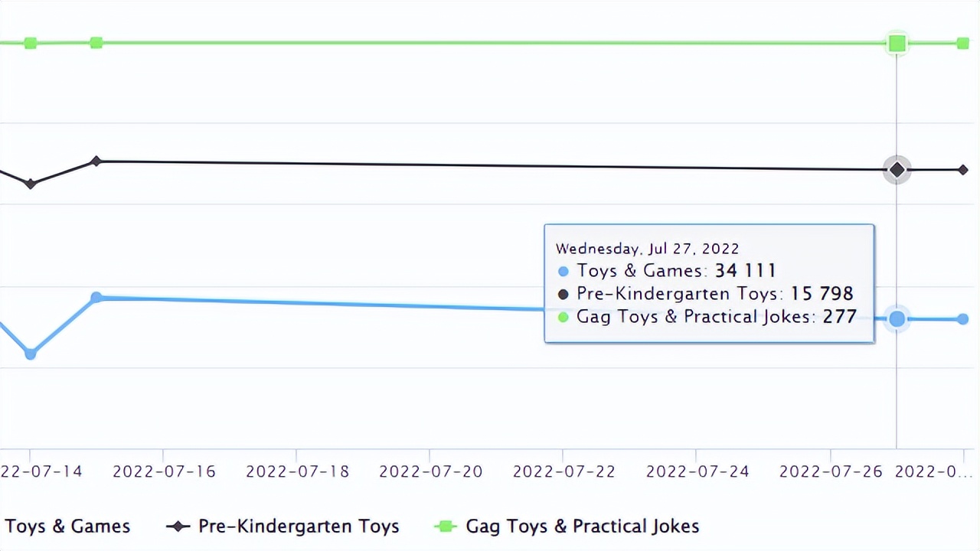The width and height of the screenshot is (980, 551).
Task: Select the blue circle data point on July 15
Action: (x=96, y=297)
